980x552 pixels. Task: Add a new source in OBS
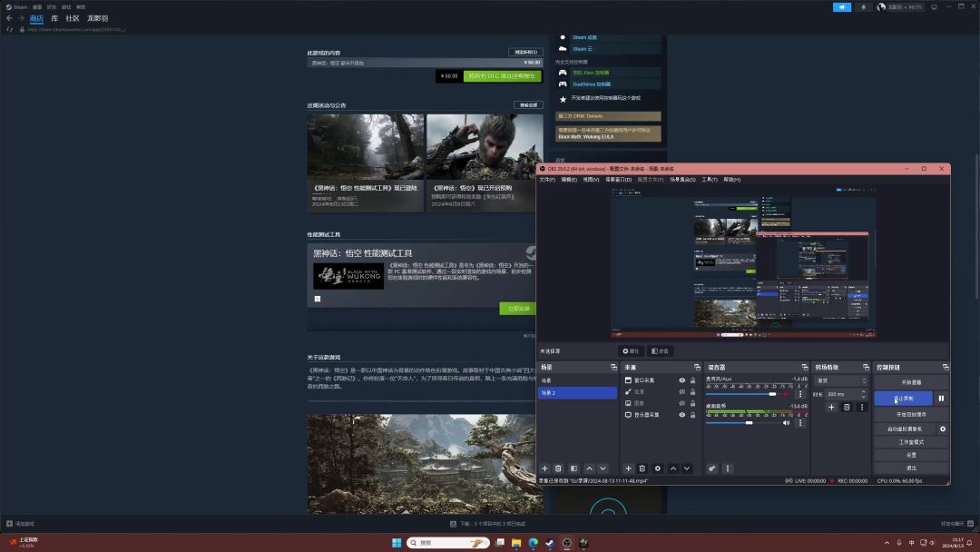coord(628,468)
